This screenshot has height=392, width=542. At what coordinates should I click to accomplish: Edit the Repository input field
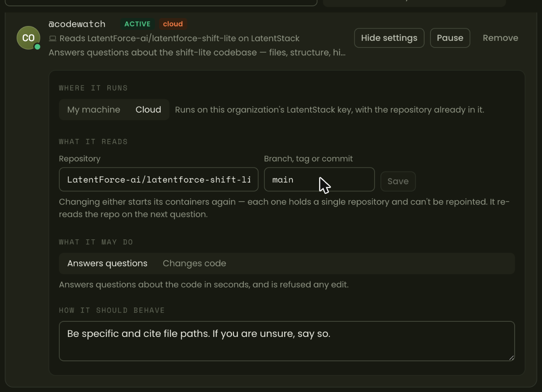pyautogui.click(x=159, y=180)
